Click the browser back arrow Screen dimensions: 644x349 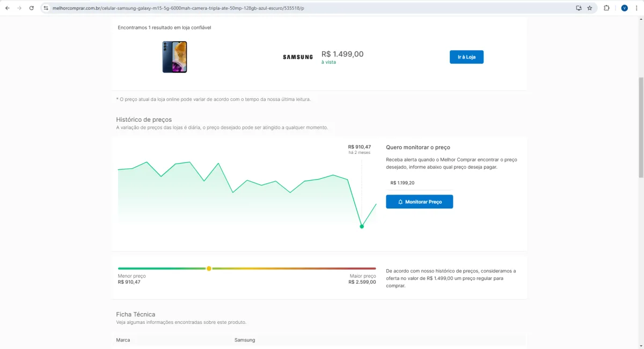[x=8, y=8]
